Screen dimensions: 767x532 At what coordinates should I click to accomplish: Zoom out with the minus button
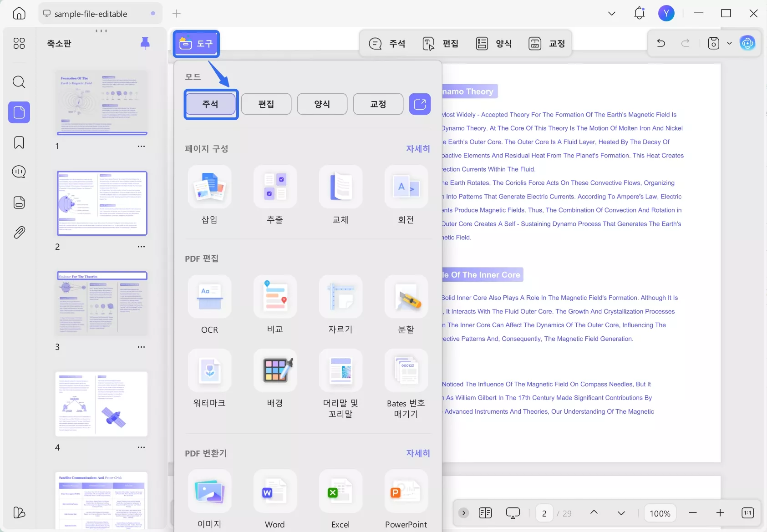click(693, 513)
